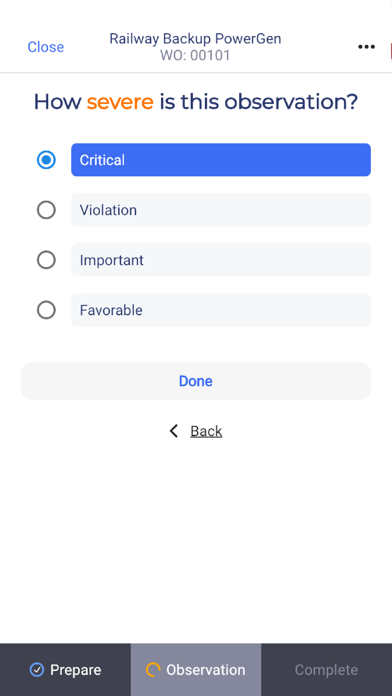Click the highlighted Critical option bar
This screenshot has height=696, width=392.
point(221,160)
